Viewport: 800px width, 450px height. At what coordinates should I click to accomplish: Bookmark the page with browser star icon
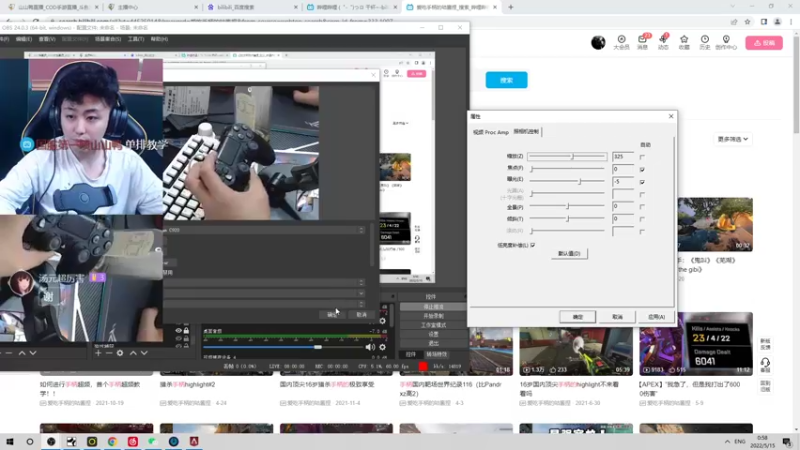[x=747, y=21]
